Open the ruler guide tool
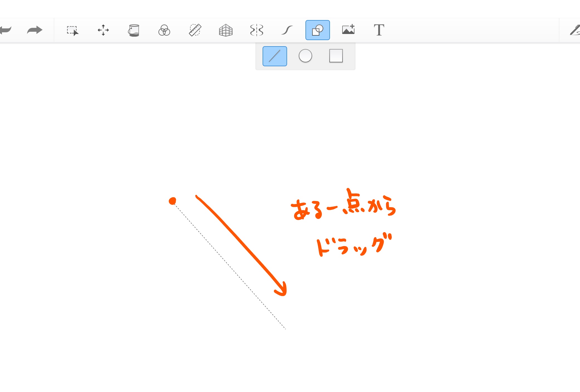Screen dimensions: 580x392 195,30
